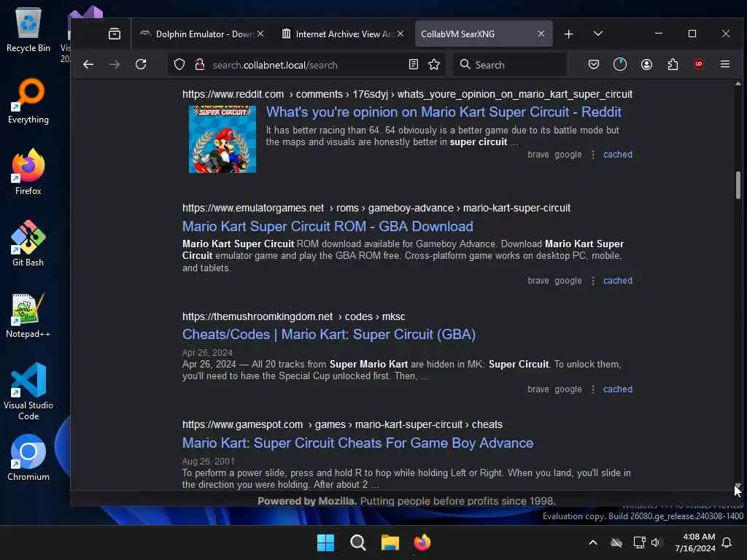The height and width of the screenshot is (560, 747).
Task: Click the reddit.com result URL text
Action: click(x=407, y=94)
